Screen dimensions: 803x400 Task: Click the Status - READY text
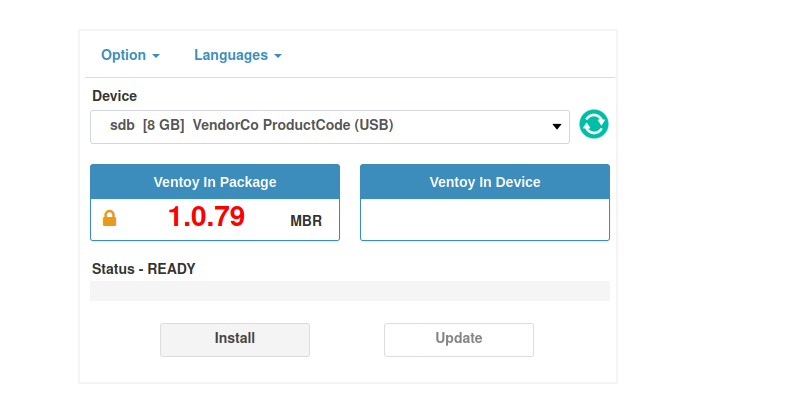pyautogui.click(x=143, y=269)
